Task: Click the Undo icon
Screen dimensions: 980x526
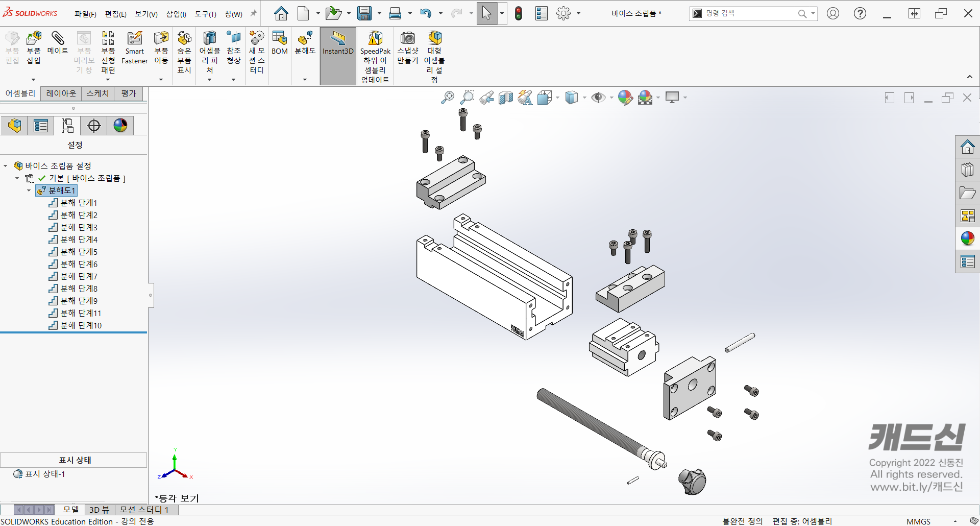Action: click(x=426, y=13)
